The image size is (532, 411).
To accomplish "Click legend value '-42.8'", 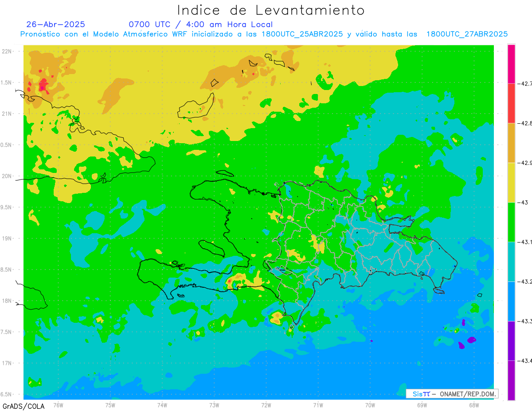I will coord(524,123).
